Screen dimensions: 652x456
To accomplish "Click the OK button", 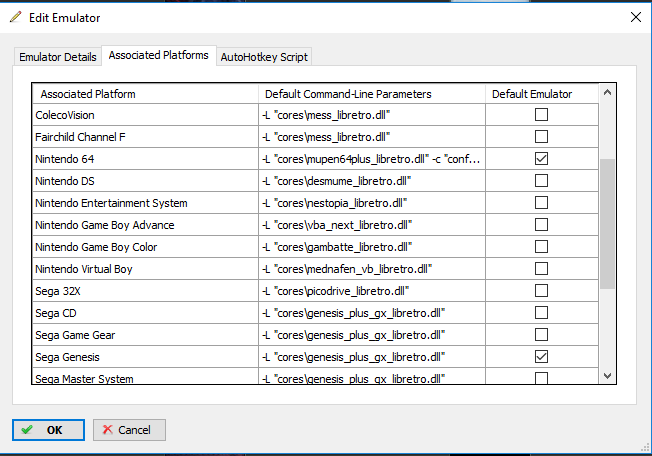I will (48, 430).
